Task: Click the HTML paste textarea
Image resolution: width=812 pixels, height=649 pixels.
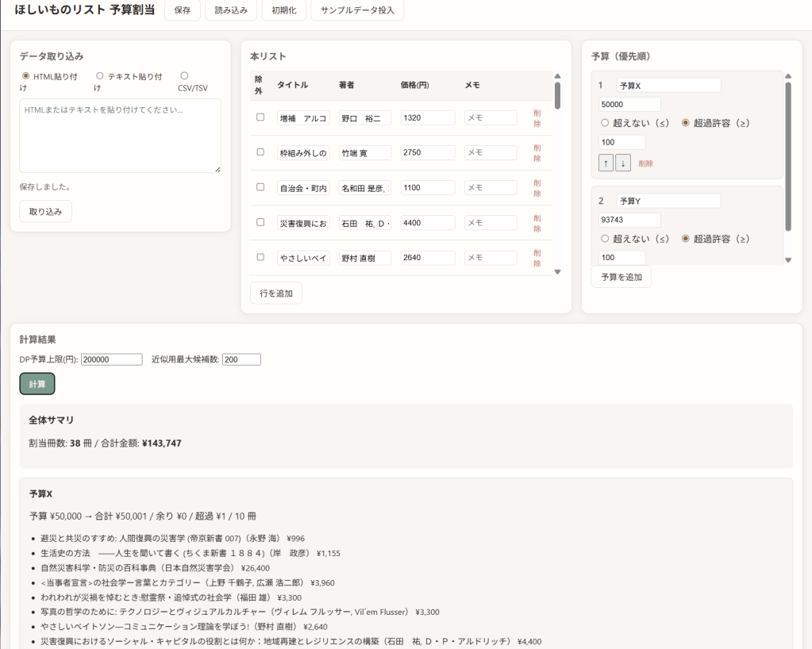Action: (x=120, y=136)
